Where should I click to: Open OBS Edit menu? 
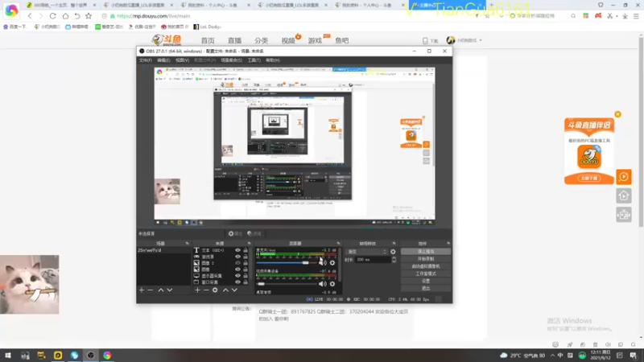tap(163, 60)
